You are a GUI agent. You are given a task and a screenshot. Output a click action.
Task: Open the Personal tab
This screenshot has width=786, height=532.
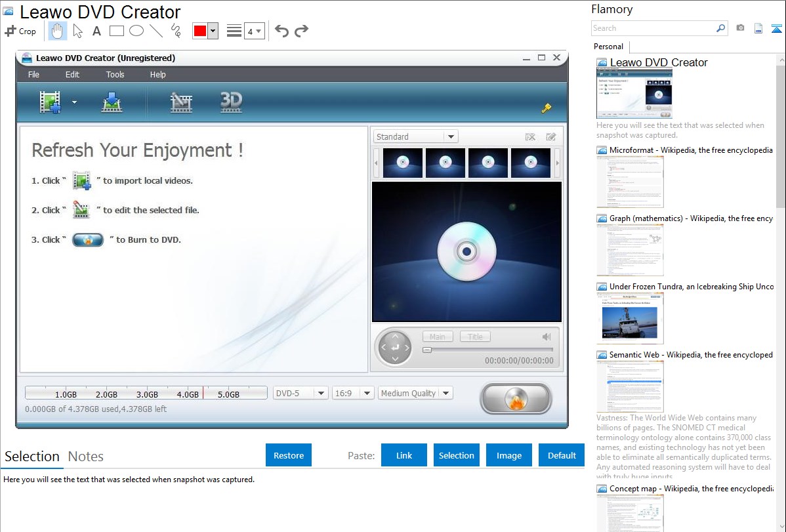[x=608, y=47]
